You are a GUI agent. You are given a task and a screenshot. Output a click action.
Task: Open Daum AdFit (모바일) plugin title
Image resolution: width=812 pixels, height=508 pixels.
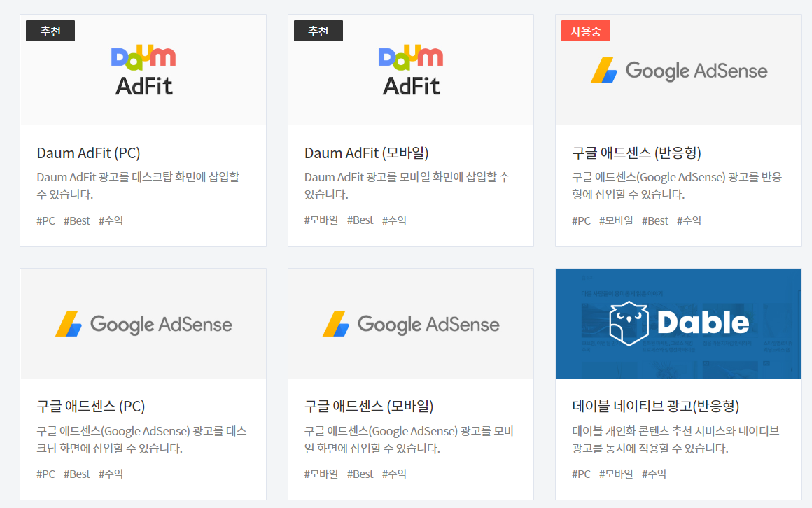367,153
